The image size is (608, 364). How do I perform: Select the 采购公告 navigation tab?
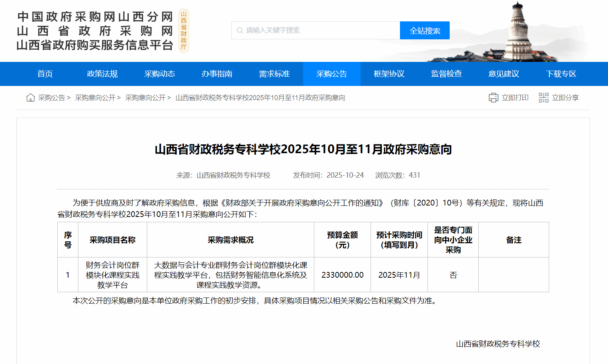coord(332,74)
